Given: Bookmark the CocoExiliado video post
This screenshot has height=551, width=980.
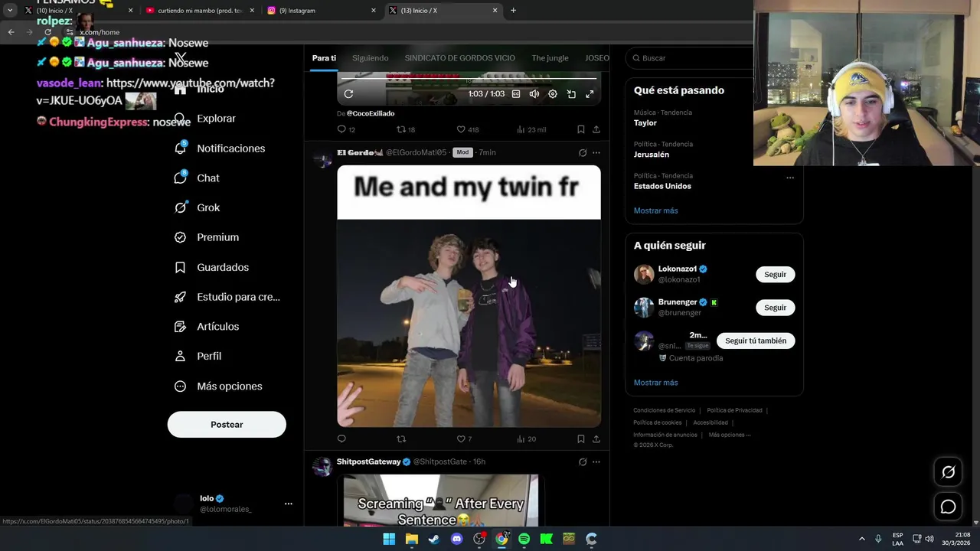Looking at the screenshot, I should [581, 129].
